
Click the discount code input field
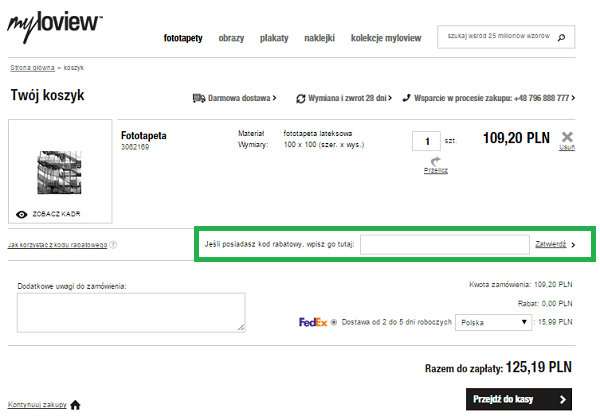click(444, 243)
